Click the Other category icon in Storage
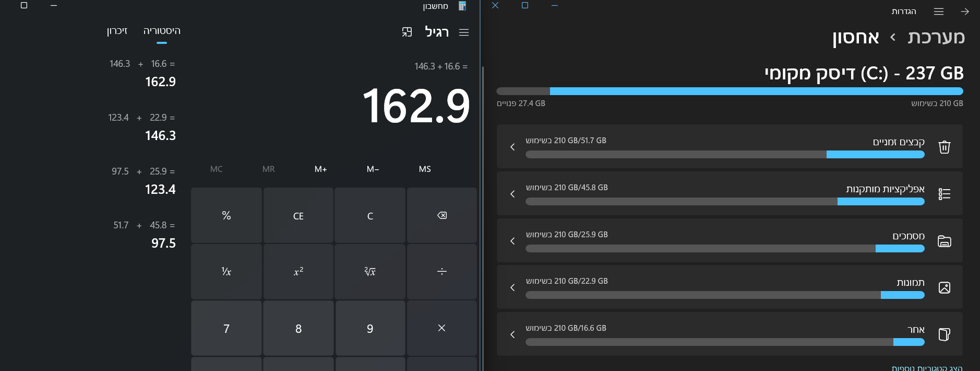The height and width of the screenshot is (371, 980). (x=945, y=334)
